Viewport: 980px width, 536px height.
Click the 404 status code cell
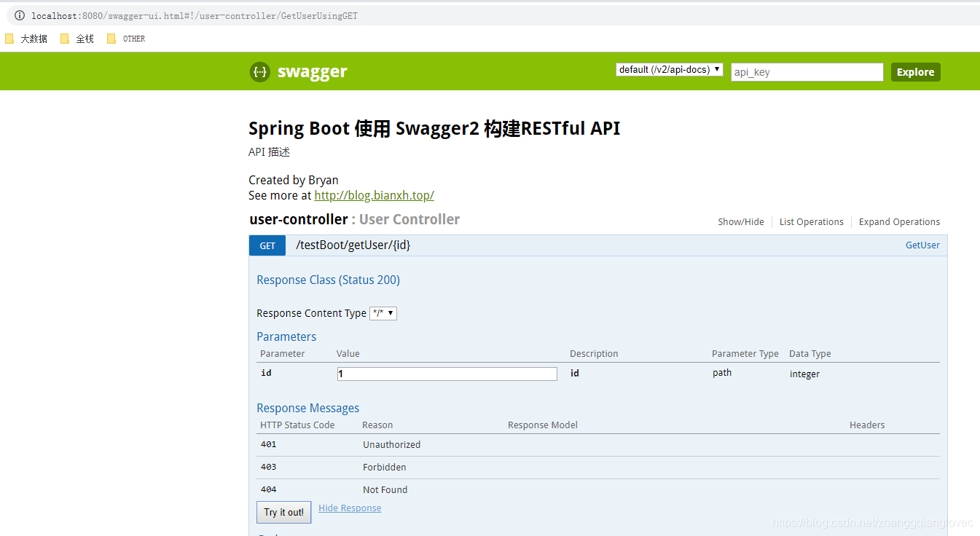pos(269,489)
